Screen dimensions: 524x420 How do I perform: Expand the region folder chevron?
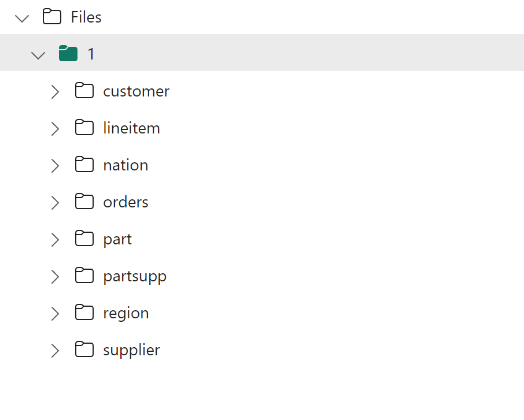pos(55,314)
